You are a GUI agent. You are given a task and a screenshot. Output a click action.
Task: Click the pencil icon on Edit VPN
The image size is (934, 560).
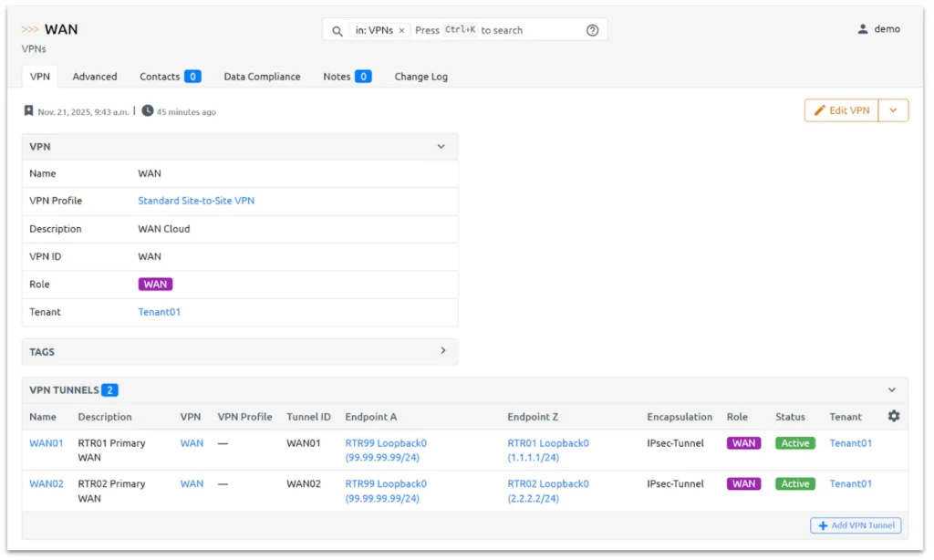[x=819, y=109]
